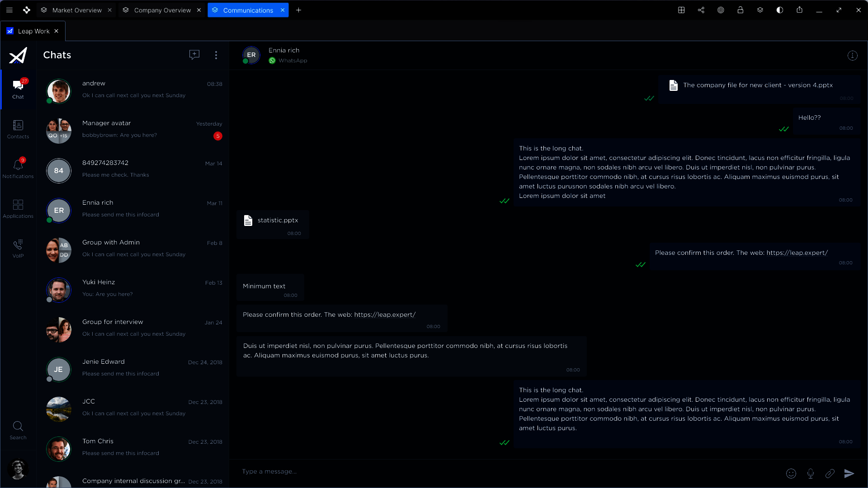
Task: Click the Search icon in sidebar
Action: [18, 430]
